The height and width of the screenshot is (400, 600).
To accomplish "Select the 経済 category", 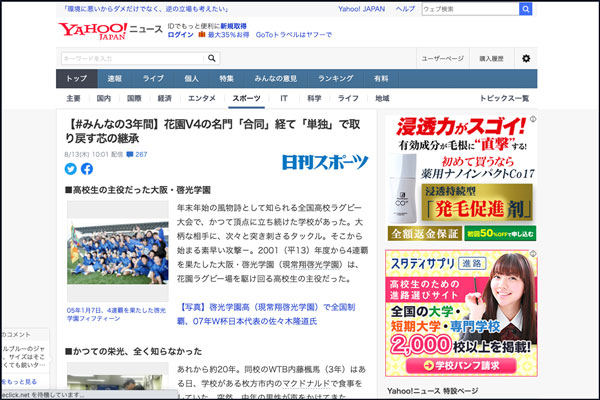I will pyautogui.click(x=164, y=99).
